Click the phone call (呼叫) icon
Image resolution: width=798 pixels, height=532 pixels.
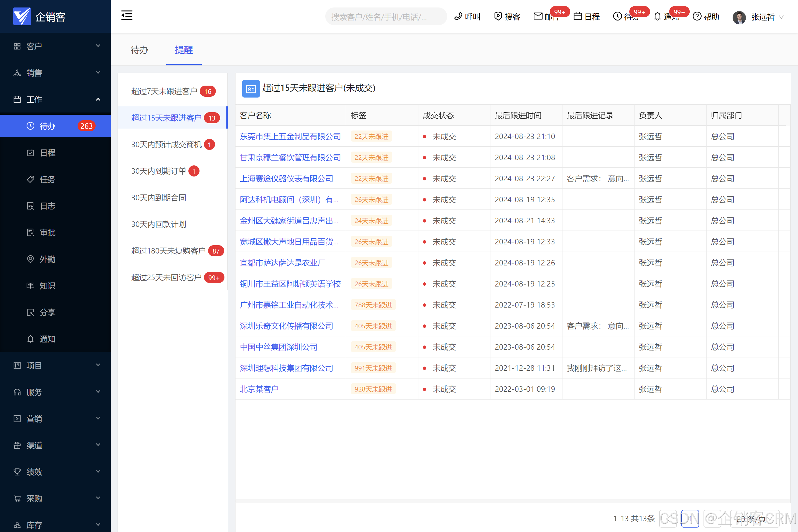[x=458, y=16]
